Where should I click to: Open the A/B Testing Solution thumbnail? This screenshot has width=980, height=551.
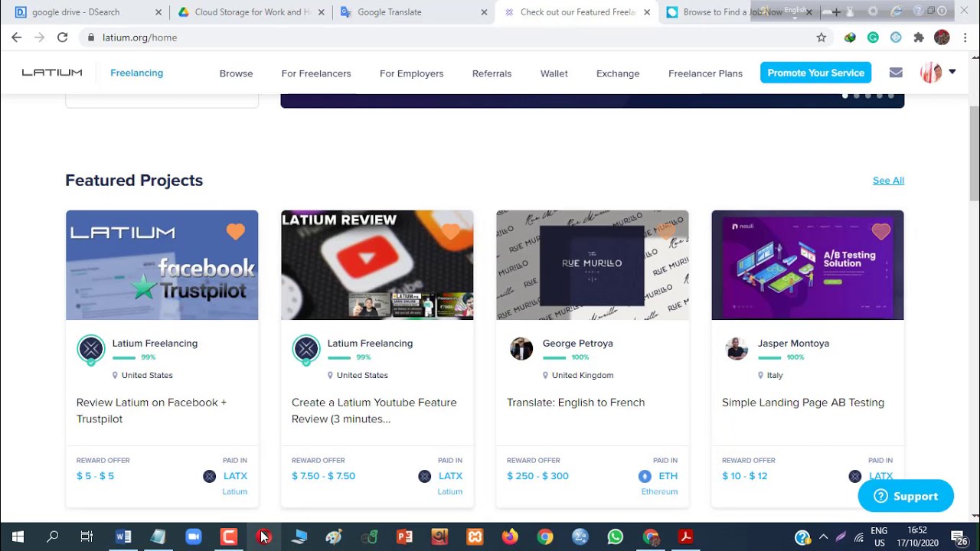808,265
